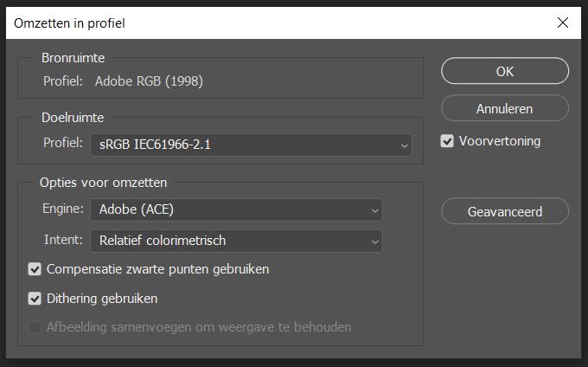Expand the Engine dropdown showing Adobe (ACE)
The image size is (588, 367).
(x=236, y=209)
